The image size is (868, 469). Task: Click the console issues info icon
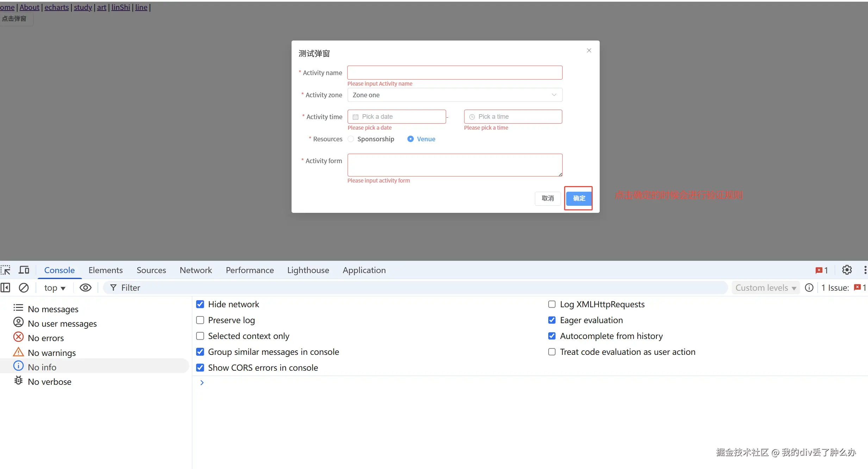tap(809, 288)
